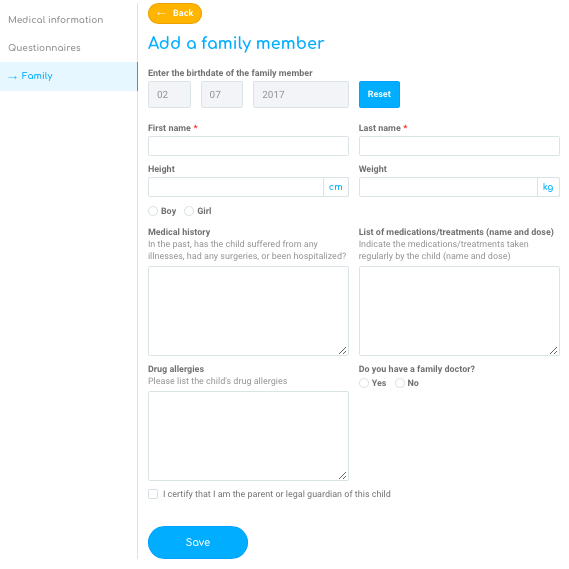Select the Boy radio option
The height and width of the screenshot is (569, 569).
click(x=153, y=211)
